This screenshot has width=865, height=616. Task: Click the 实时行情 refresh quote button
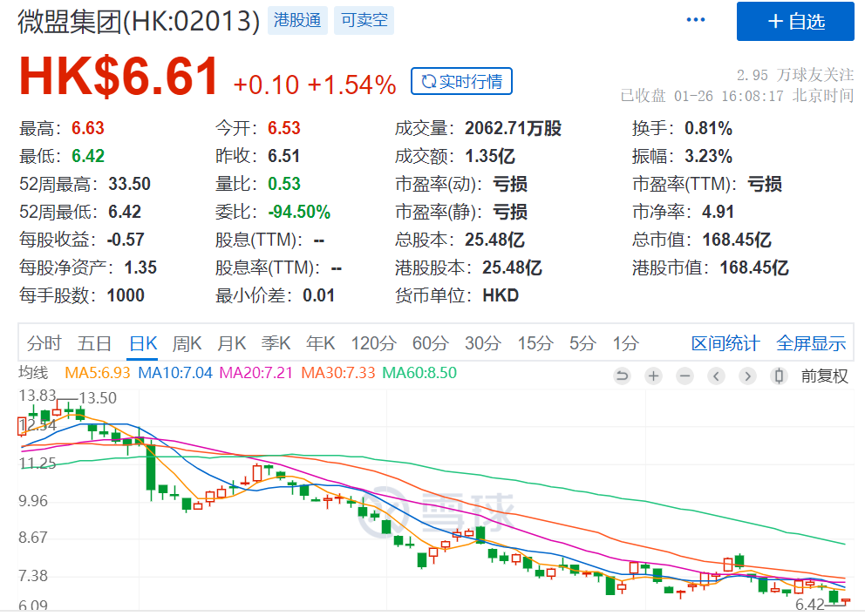pyautogui.click(x=461, y=82)
